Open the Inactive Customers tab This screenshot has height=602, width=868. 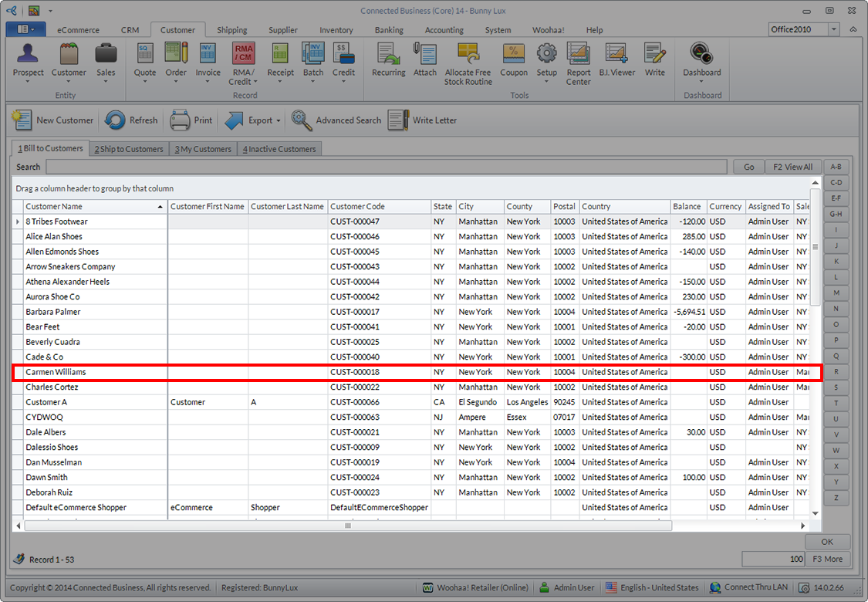coord(279,149)
